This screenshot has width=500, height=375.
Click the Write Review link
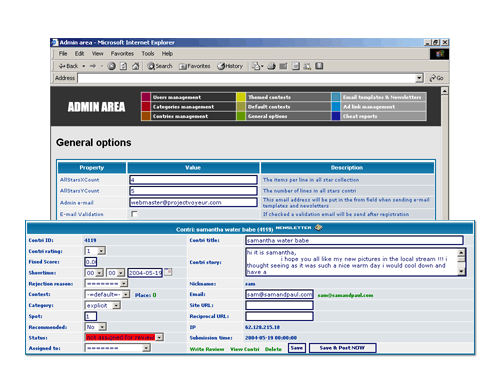207,349
